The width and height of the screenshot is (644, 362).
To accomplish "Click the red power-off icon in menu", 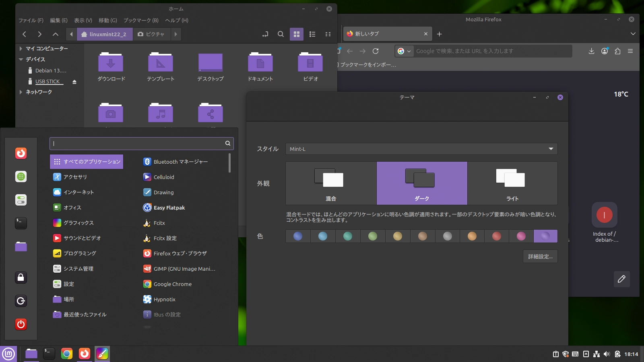I will 21,324.
